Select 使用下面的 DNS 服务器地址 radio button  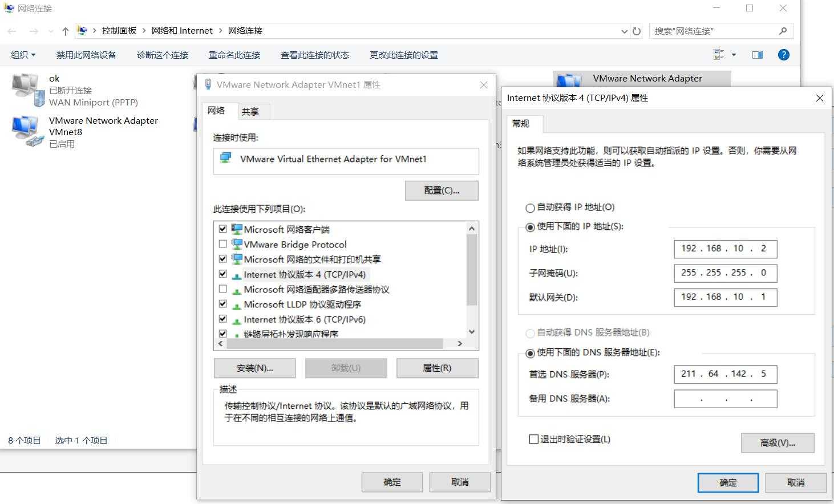tap(530, 353)
